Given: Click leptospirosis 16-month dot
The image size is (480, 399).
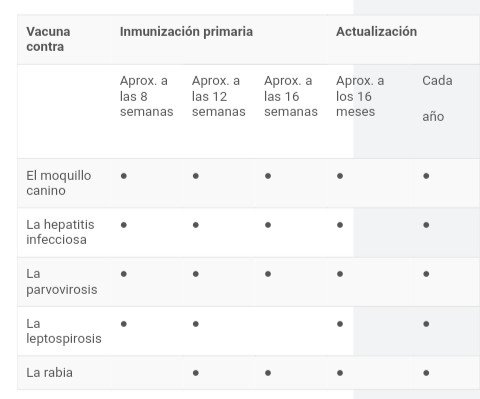Looking at the screenshot, I should (340, 324).
